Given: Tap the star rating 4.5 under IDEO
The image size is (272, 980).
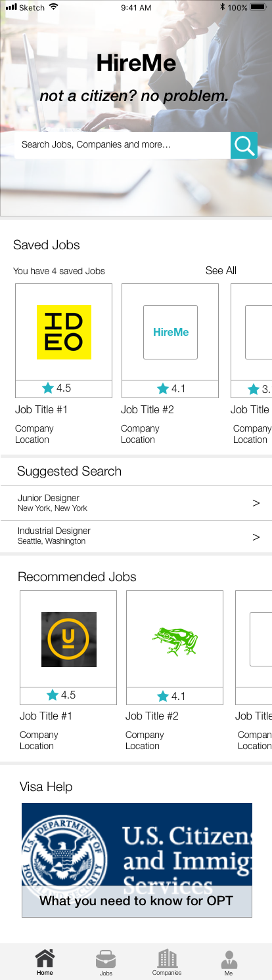Looking at the screenshot, I should tap(57, 388).
